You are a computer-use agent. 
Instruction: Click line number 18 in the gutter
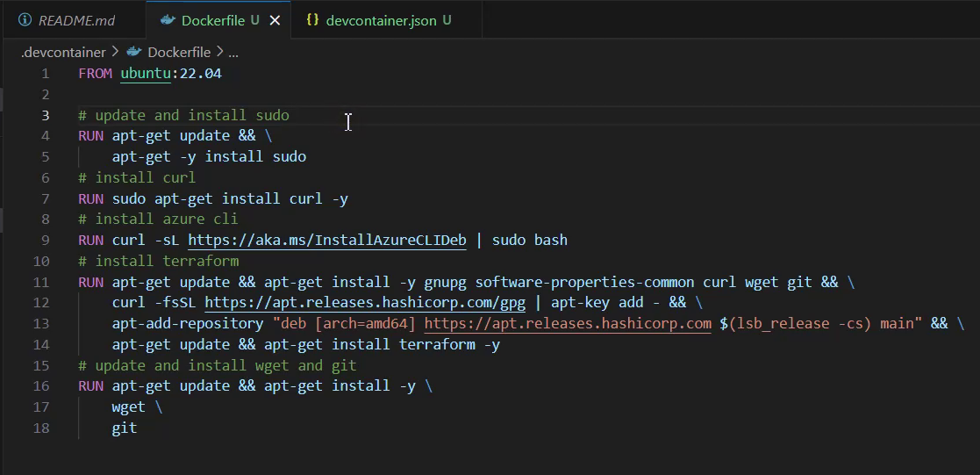[41, 428]
